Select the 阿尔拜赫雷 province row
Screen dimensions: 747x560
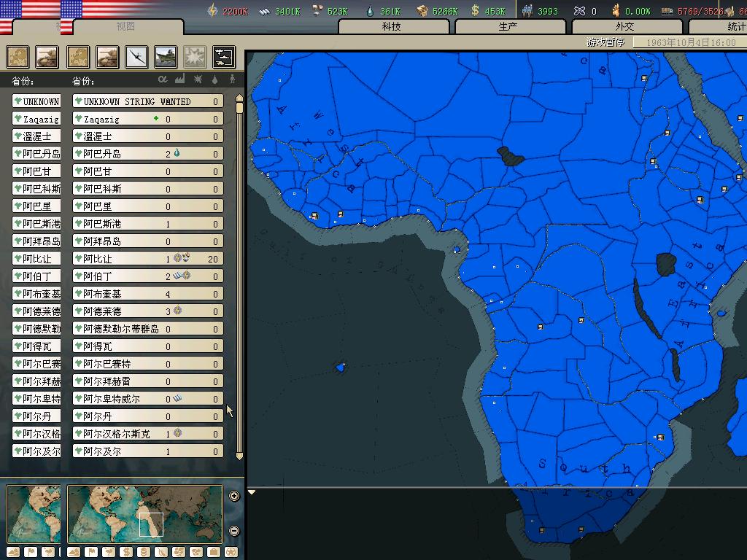point(148,381)
